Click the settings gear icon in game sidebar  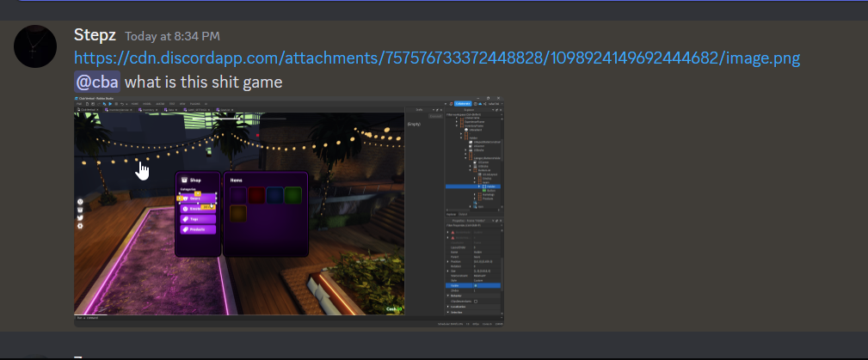(80, 226)
